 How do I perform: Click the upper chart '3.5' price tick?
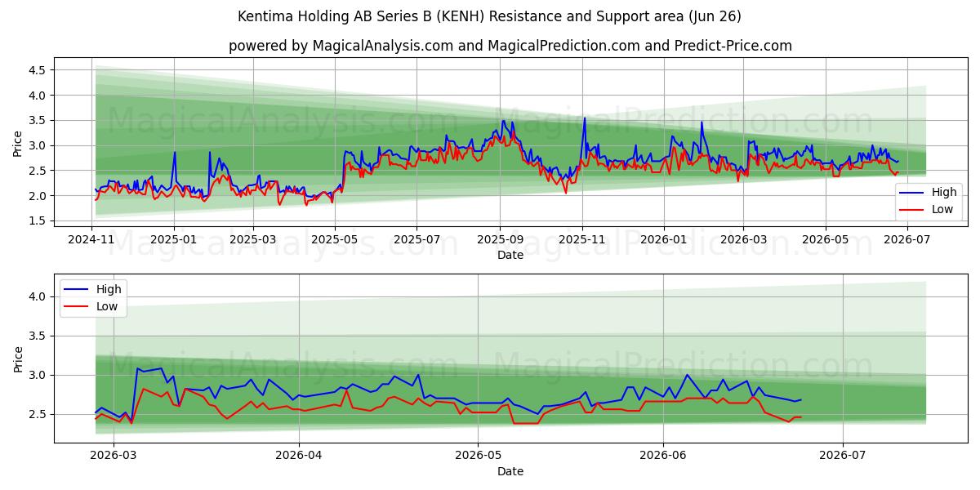[x=38, y=121]
